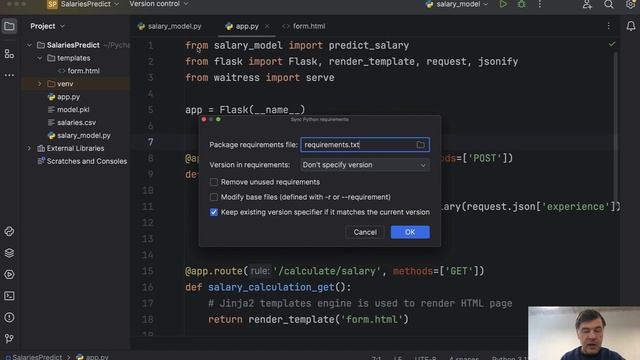Select form.html in project tree
640x360 pixels.
(83, 71)
